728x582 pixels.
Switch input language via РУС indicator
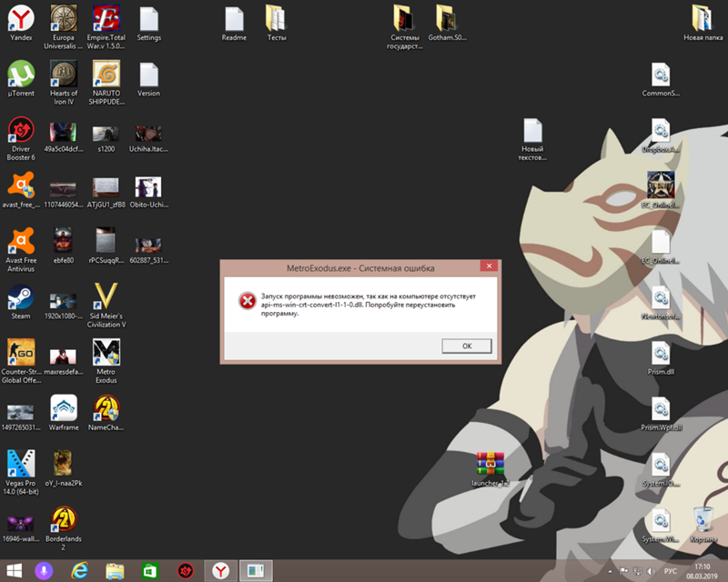[671, 571]
